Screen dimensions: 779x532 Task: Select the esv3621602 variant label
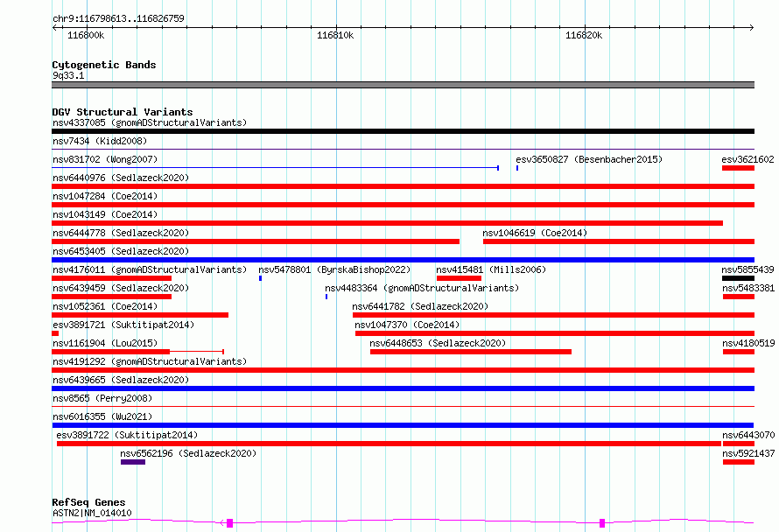coord(747,159)
